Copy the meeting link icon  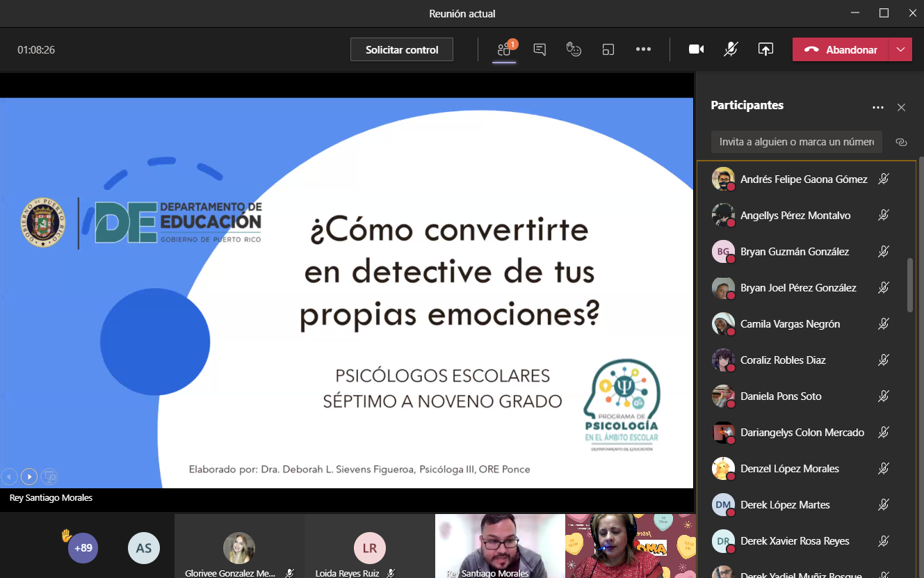click(x=902, y=142)
